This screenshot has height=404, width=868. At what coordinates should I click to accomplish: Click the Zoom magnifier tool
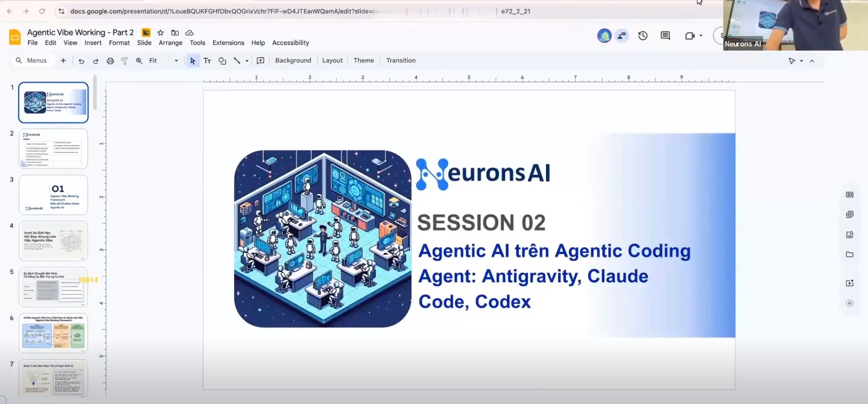click(139, 61)
